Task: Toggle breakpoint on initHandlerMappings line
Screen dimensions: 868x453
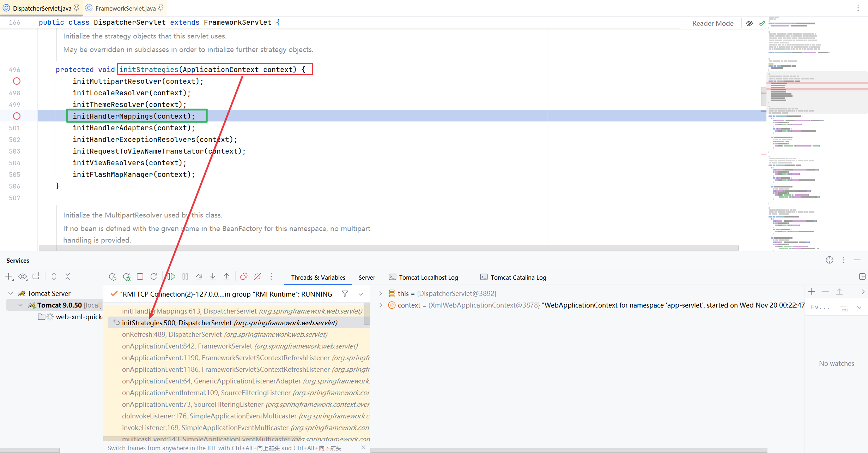Action: 17,116
